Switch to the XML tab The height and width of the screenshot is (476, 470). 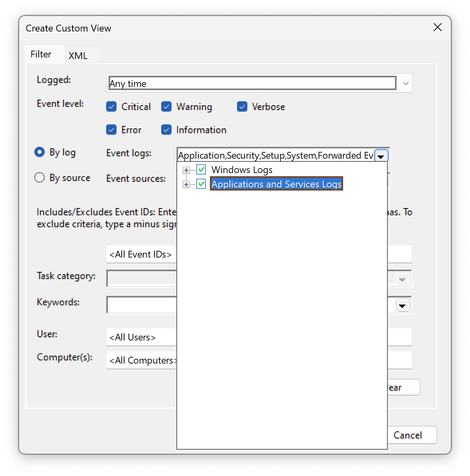point(78,55)
